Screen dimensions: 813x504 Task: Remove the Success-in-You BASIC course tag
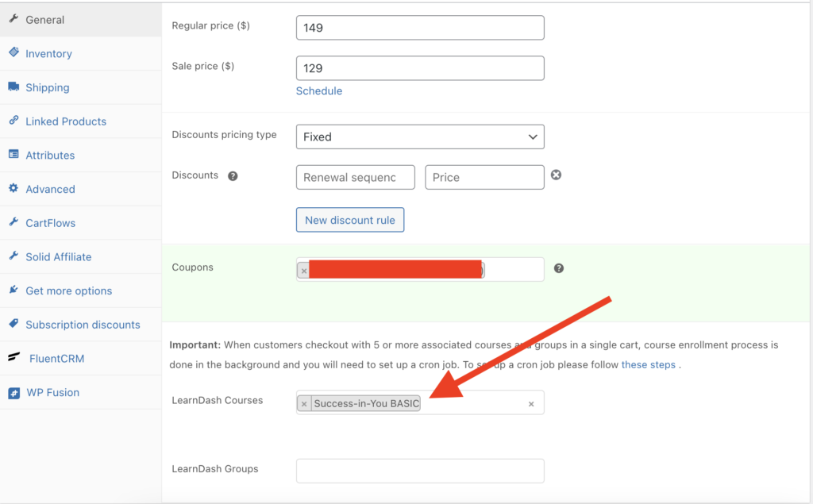coord(304,404)
